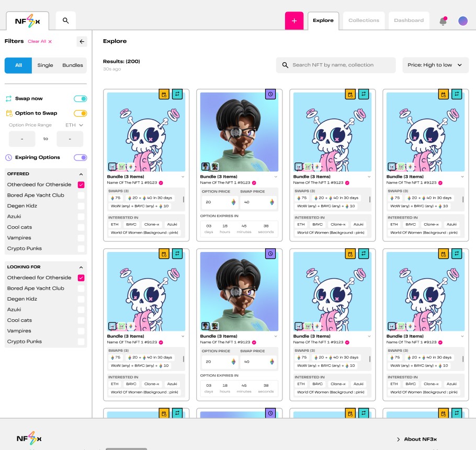Open the user profile avatar
The width and height of the screenshot is (476, 450).
(463, 21)
